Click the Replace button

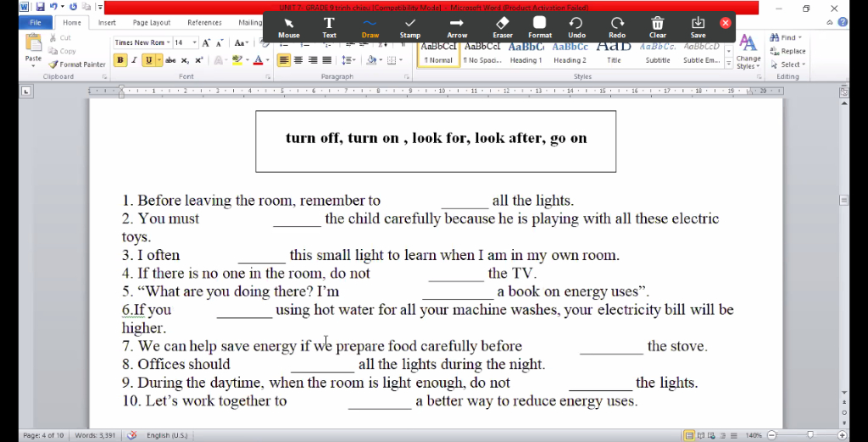click(787, 51)
